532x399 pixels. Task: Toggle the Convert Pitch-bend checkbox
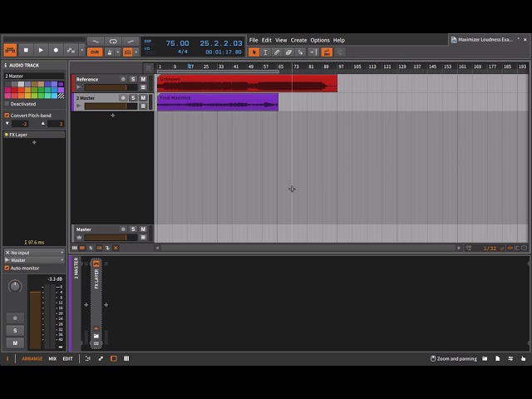(7, 116)
